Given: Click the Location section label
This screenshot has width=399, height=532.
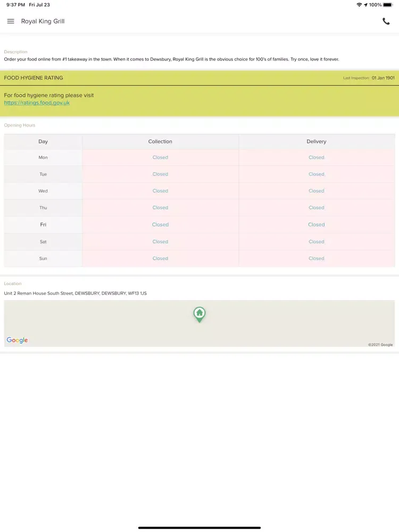Looking at the screenshot, I should click(13, 284).
